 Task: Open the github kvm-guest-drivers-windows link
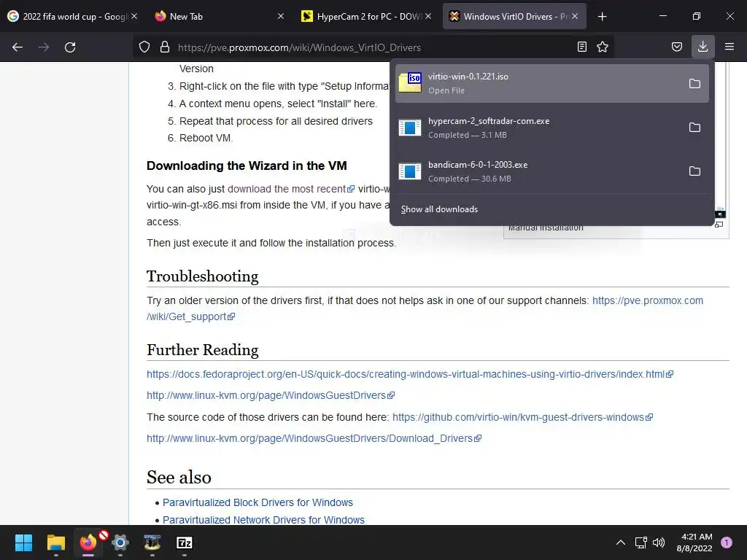pyautogui.click(x=522, y=417)
